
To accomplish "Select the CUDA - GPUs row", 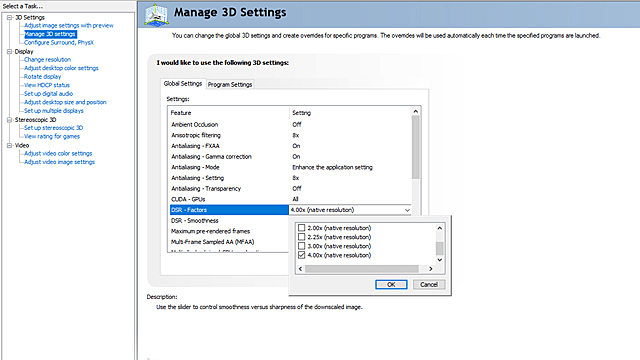I will (290, 199).
